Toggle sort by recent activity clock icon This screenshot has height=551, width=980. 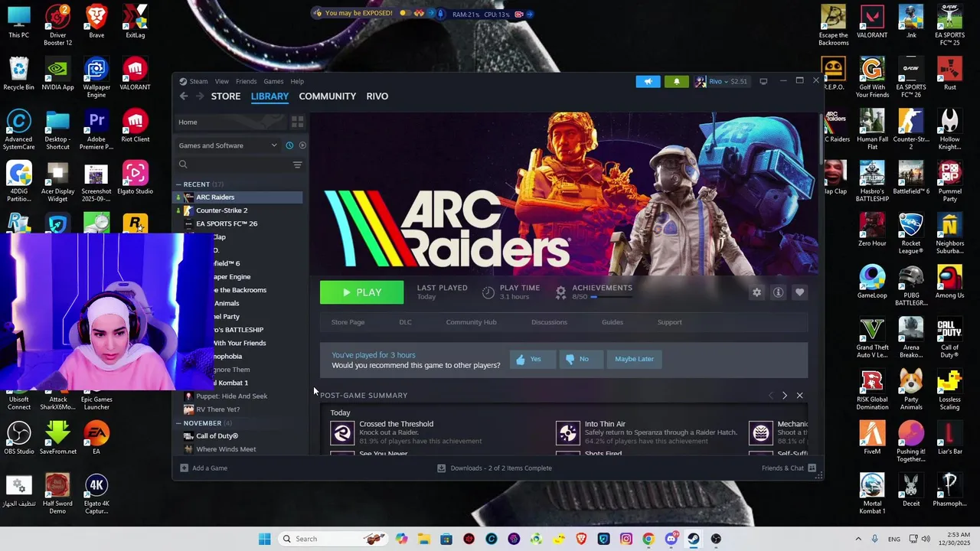[289, 145]
